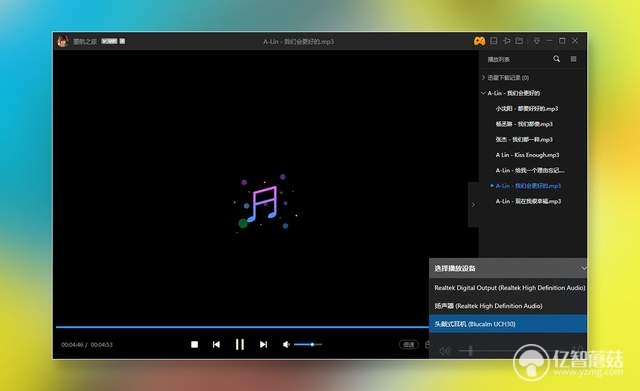
Task: Open the title bar dropdown menu arrow
Action: pos(536,41)
